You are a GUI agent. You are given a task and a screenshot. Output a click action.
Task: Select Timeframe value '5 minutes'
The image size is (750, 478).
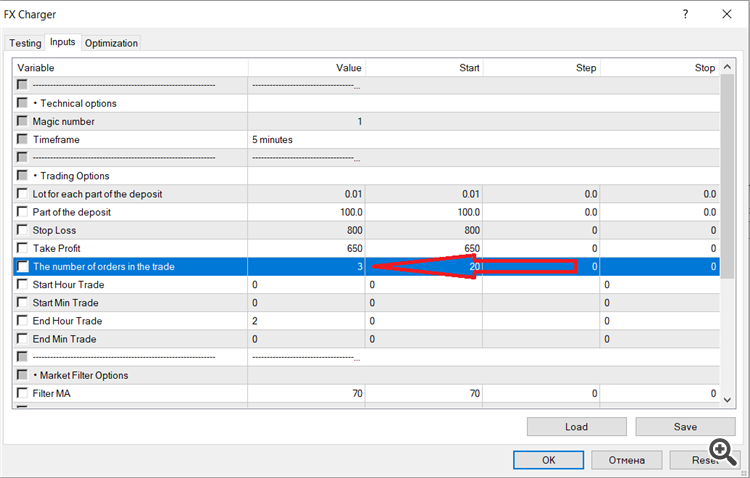click(273, 140)
